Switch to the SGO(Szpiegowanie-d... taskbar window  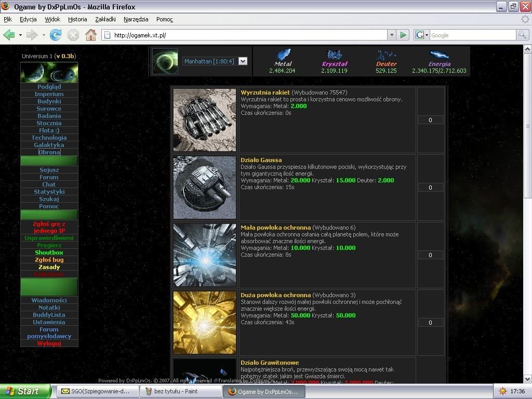point(98,391)
